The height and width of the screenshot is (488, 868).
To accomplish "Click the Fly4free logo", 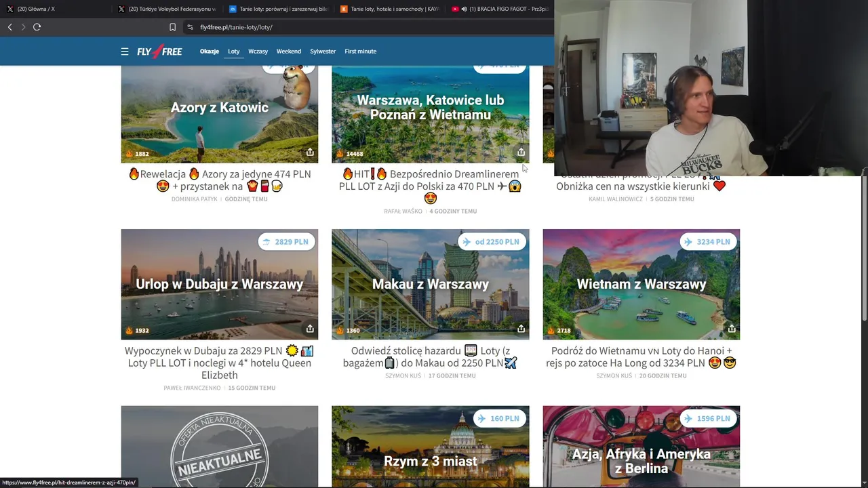I will (x=159, y=52).
